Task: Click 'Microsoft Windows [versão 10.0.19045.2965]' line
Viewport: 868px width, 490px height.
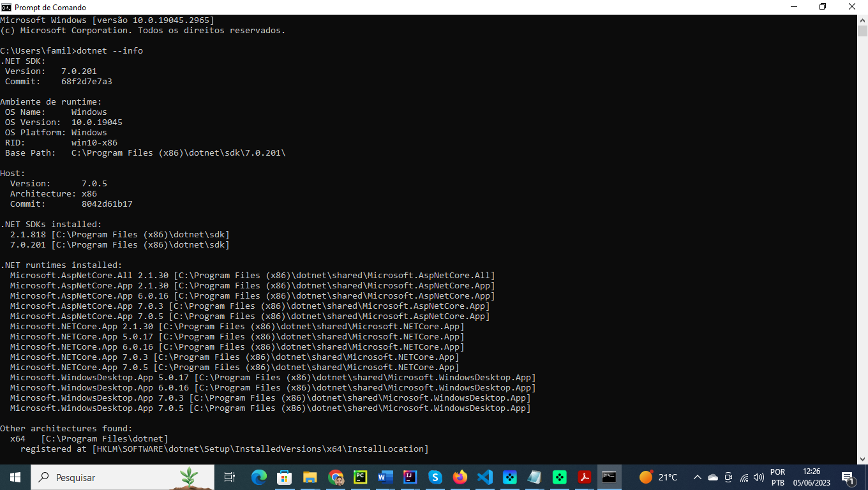Action: (x=107, y=20)
